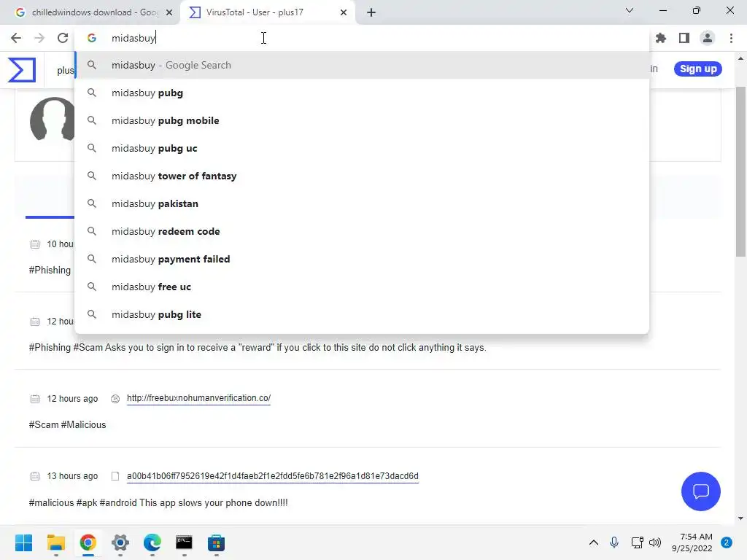The width and height of the screenshot is (747, 560).
Task: Open the terminal taskbar icon
Action: [x=184, y=542]
